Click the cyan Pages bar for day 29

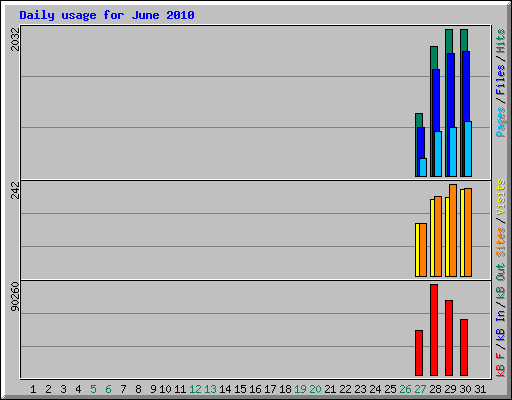click(x=453, y=152)
